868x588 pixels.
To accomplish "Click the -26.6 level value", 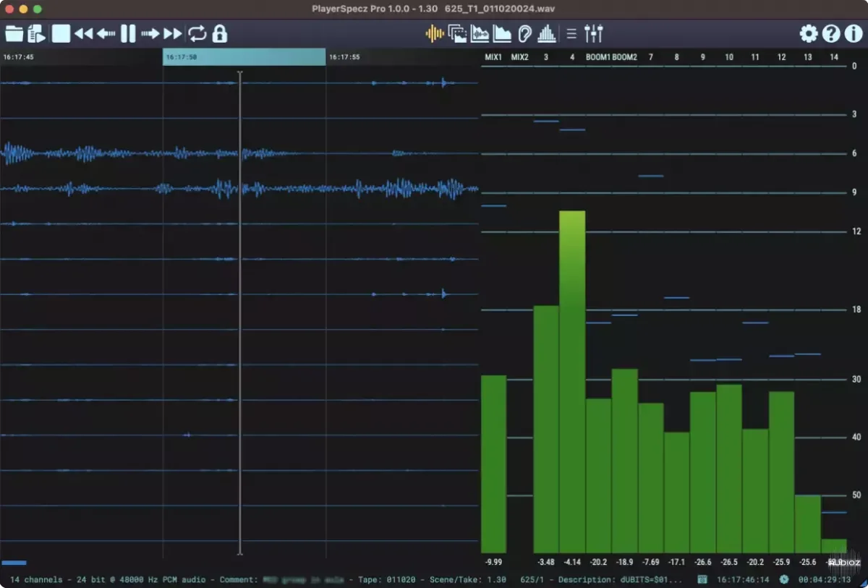I will pyautogui.click(x=703, y=562).
